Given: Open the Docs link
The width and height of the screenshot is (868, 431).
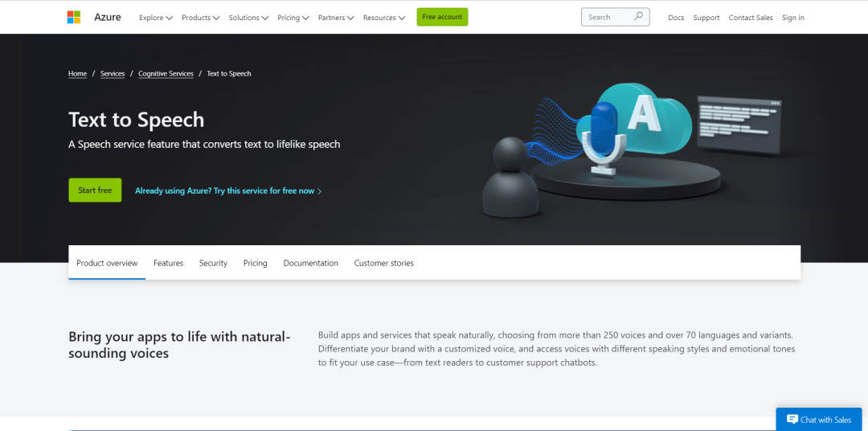Looking at the screenshot, I should tap(676, 18).
